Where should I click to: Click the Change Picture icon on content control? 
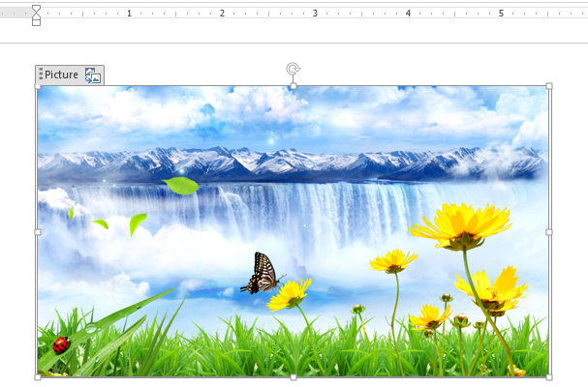93,75
